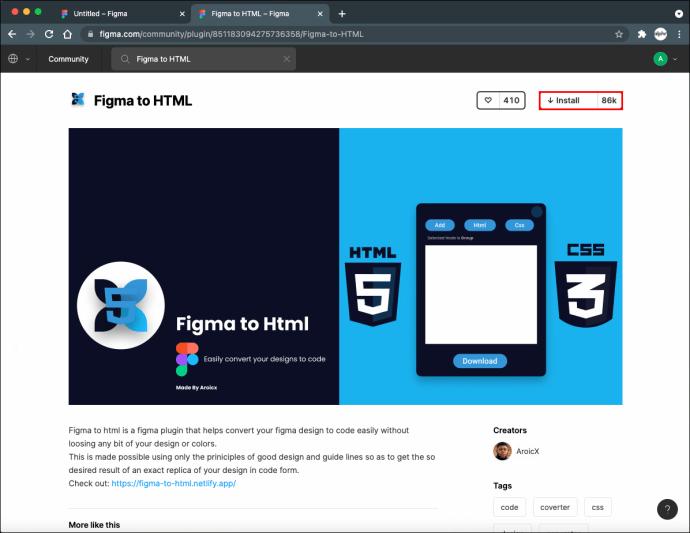Expand the dropdown next to the globe icon
The width and height of the screenshot is (690, 533).
(27, 59)
